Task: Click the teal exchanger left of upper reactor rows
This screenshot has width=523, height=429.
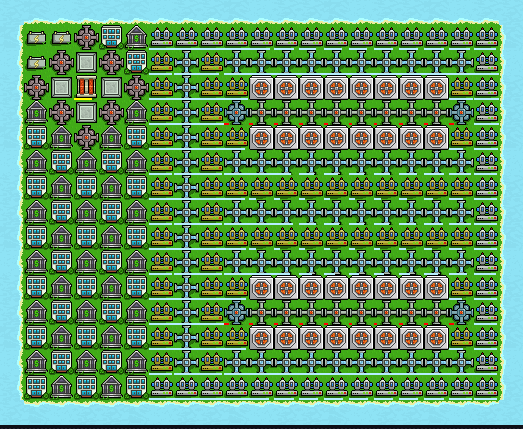Action: click(x=236, y=112)
